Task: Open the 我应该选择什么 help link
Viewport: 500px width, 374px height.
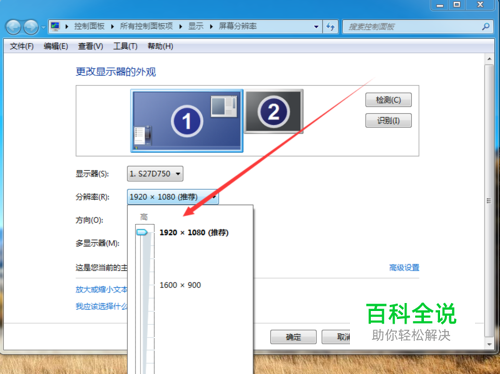Action: click(x=101, y=306)
